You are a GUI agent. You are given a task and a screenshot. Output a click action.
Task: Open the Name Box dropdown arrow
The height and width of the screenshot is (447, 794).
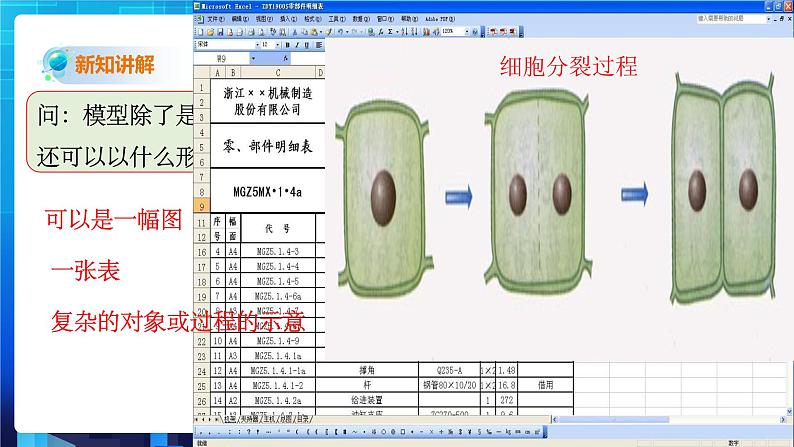[x=254, y=59]
